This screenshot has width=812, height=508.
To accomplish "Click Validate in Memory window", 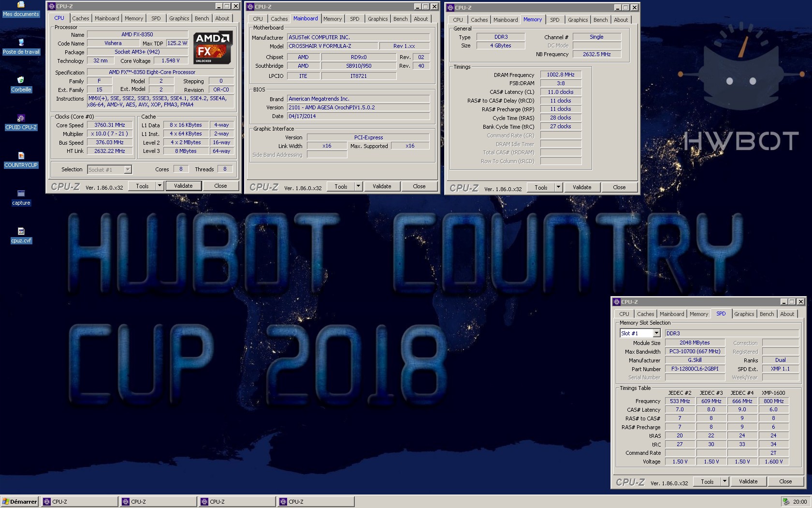I will pos(582,187).
